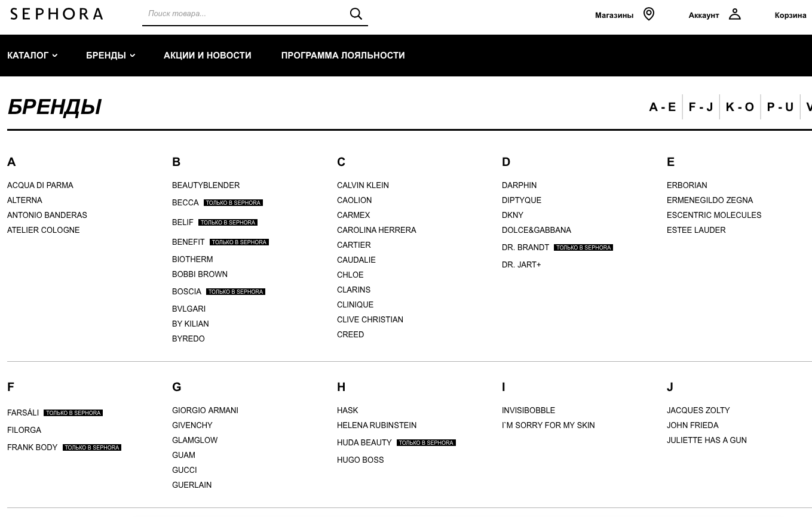Open Frank Body brand
The height and width of the screenshot is (517, 812).
(x=32, y=448)
